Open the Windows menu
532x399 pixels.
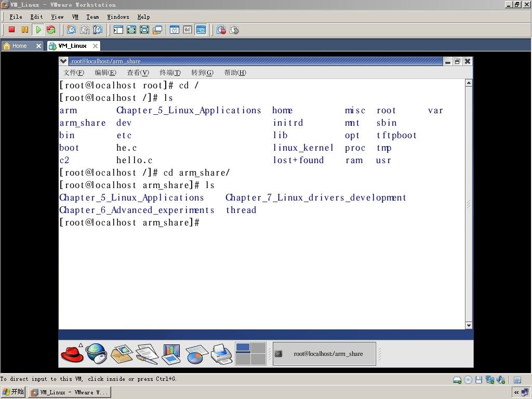118,17
